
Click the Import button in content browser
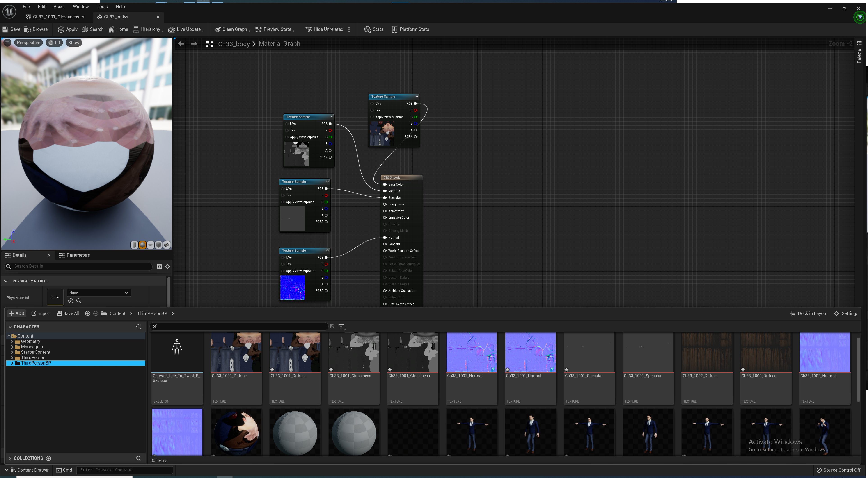click(x=41, y=313)
